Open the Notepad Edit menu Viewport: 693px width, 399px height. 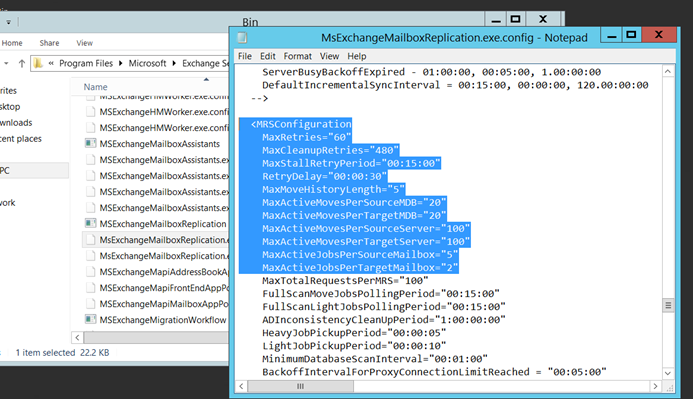(267, 56)
